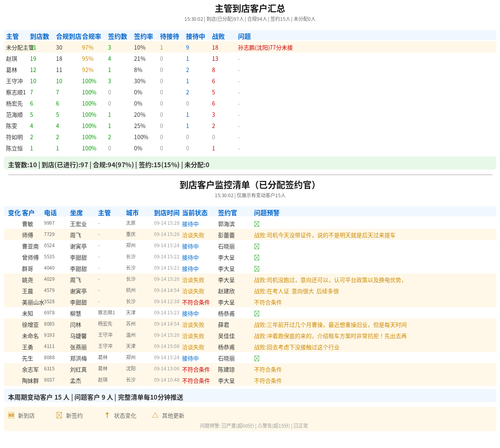Image resolution: width=500 pixels, height=448 pixels.
Task: Click the 签约率 column header
Action: click(x=144, y=36)
